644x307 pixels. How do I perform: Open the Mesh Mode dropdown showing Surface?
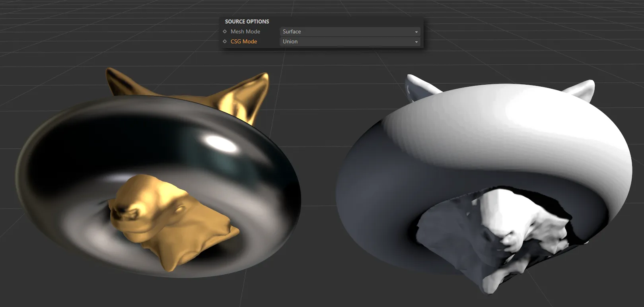pyautogui.click(x=346, y=31)
